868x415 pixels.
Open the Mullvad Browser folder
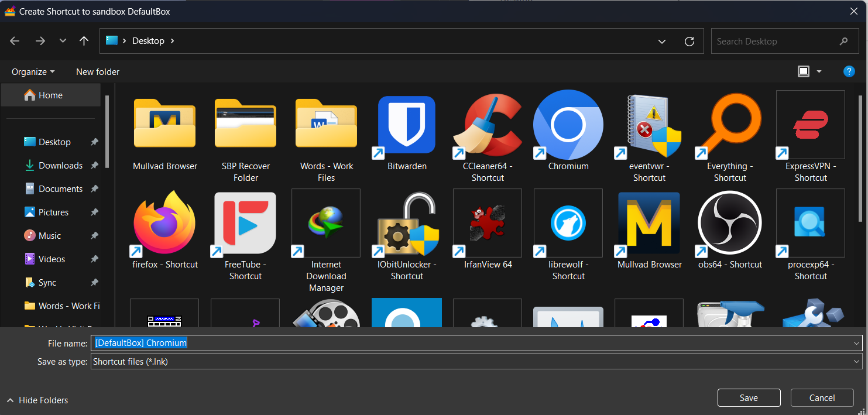[164, 125]
